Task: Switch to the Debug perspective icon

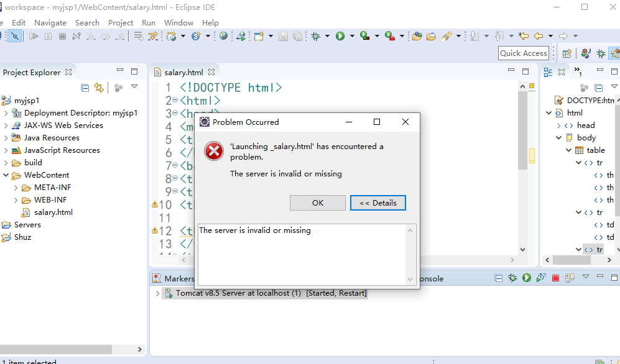Action: tap(601, 53)
